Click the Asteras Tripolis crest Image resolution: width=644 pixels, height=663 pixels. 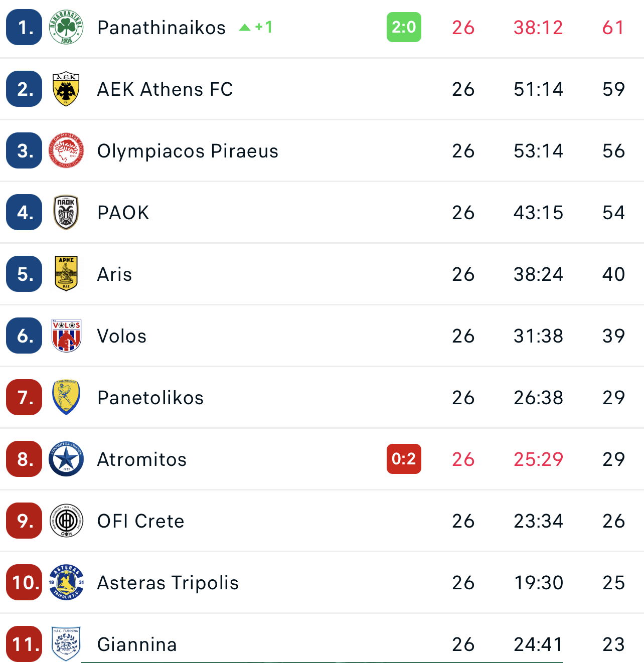tap(66, 582)
